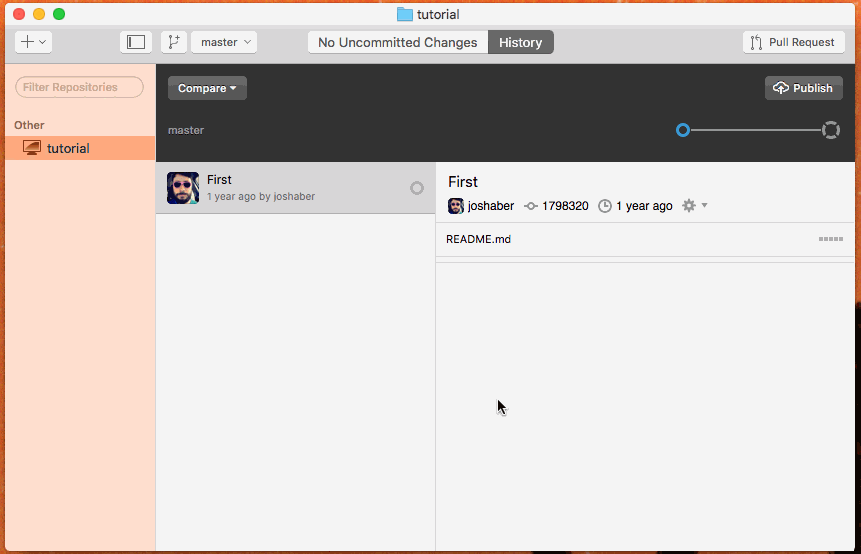Maximize the tutorial window with green button
Viewport: 861px width, 554px height.
tap(59, 14)
